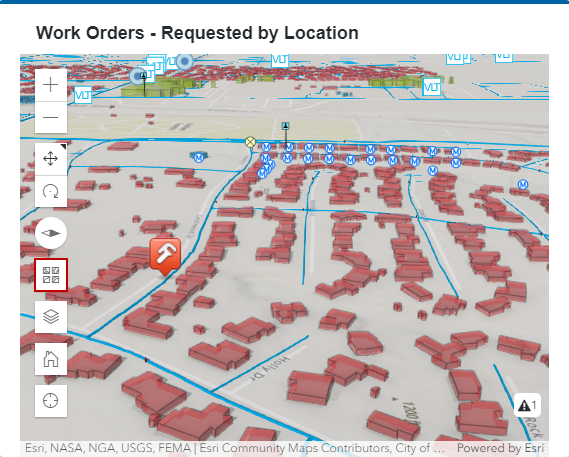Click the Powered by Esri link
569x457 pixels.
click(x=500, y=448)
